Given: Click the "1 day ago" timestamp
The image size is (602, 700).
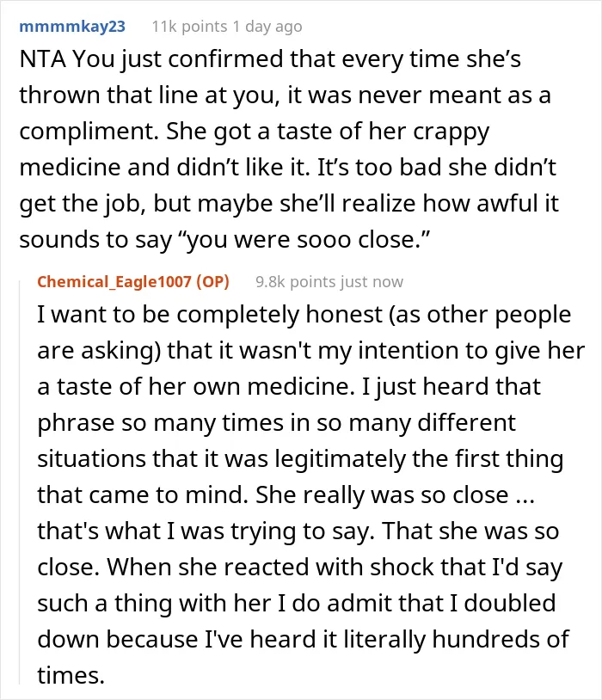Looking at the screenshot, I should tap(267, 27).
